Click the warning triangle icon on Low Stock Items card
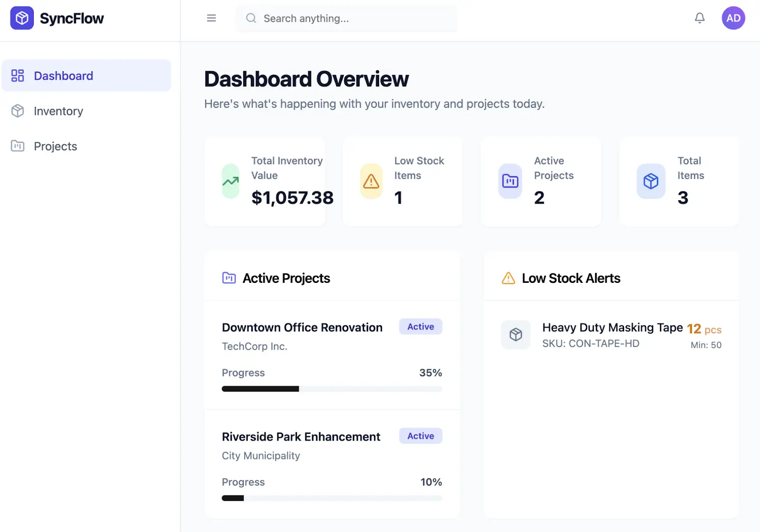The width and height of the screenshot is (760, 532). (x=370, y=181)
